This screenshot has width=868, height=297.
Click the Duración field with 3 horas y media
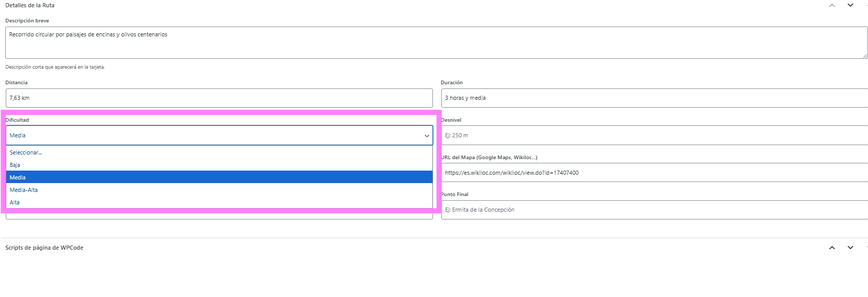click(653, 98)
